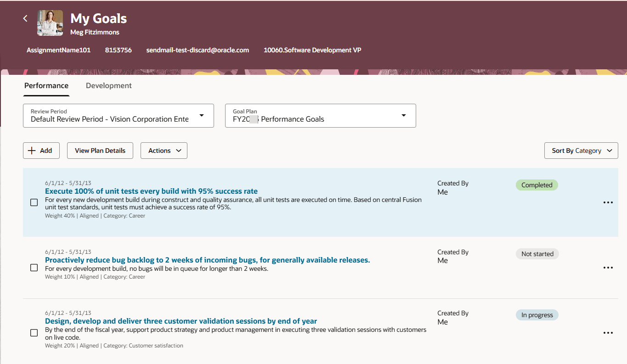Switch to the Development tab
The image size is (627, 364).
tap(109, 86)
